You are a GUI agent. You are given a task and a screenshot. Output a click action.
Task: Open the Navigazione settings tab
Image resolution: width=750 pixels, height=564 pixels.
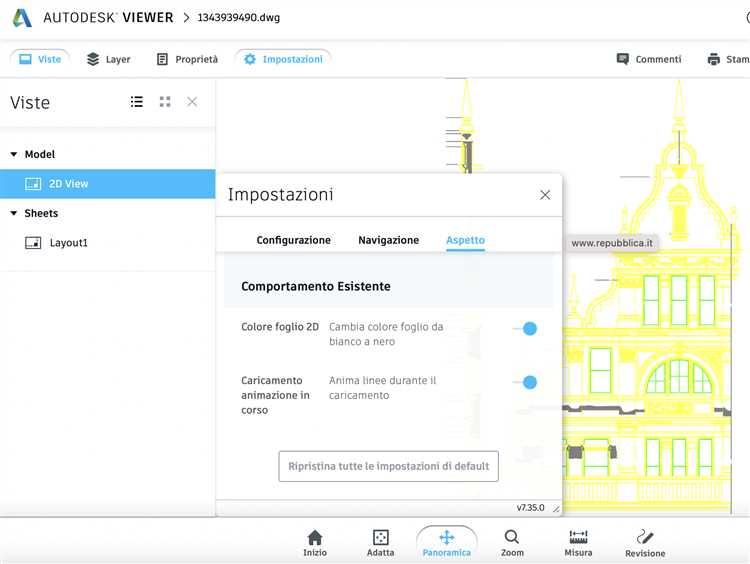pyautogui.click(x=388, y=240)
